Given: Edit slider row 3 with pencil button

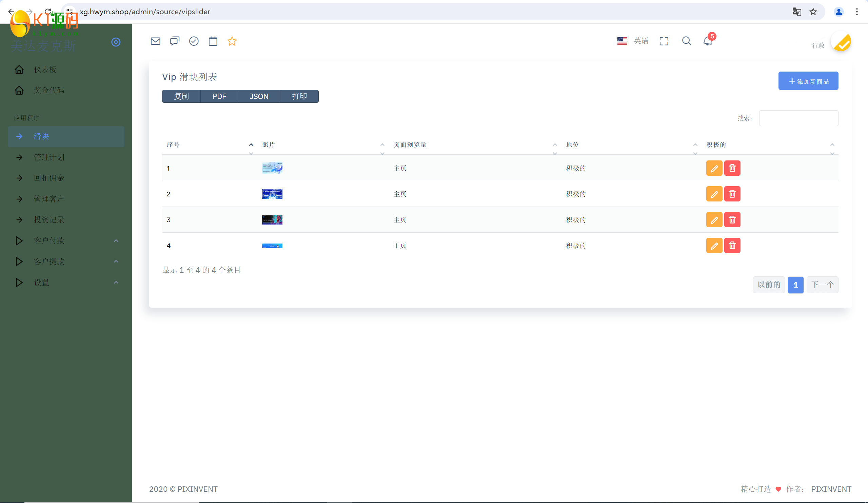Looking at the screenshot, I should [x=714, y=220].
